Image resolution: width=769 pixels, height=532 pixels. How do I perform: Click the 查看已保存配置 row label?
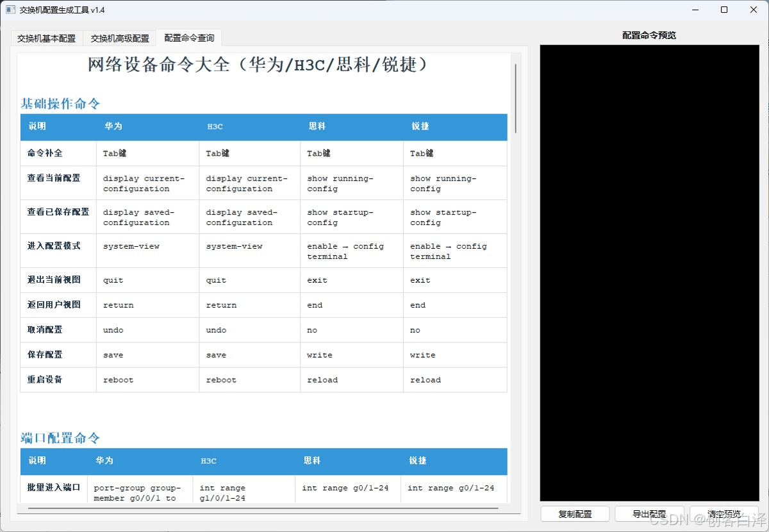58,212
